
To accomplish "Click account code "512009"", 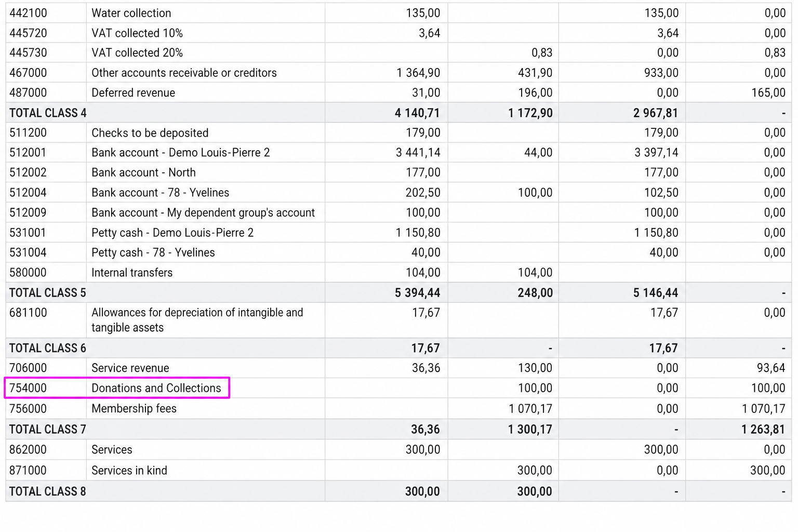I will pos(28,213).
